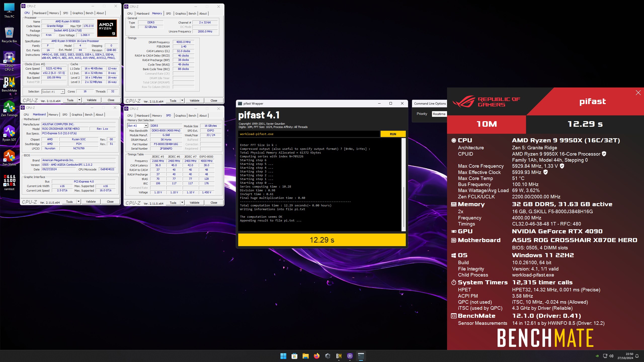Click shield icon beside Max Core Frequency

pyautogui.click(x=562, y=166)
